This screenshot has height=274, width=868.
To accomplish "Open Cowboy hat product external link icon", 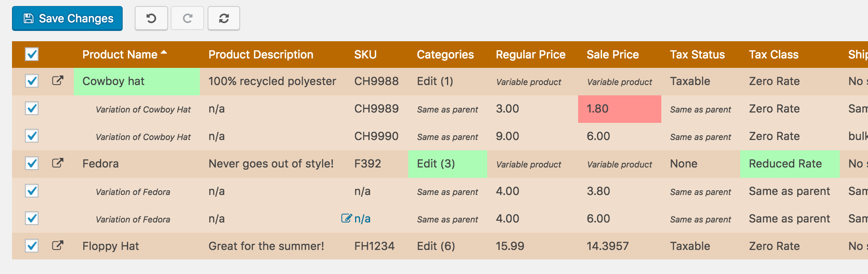I will pos(57,81).
